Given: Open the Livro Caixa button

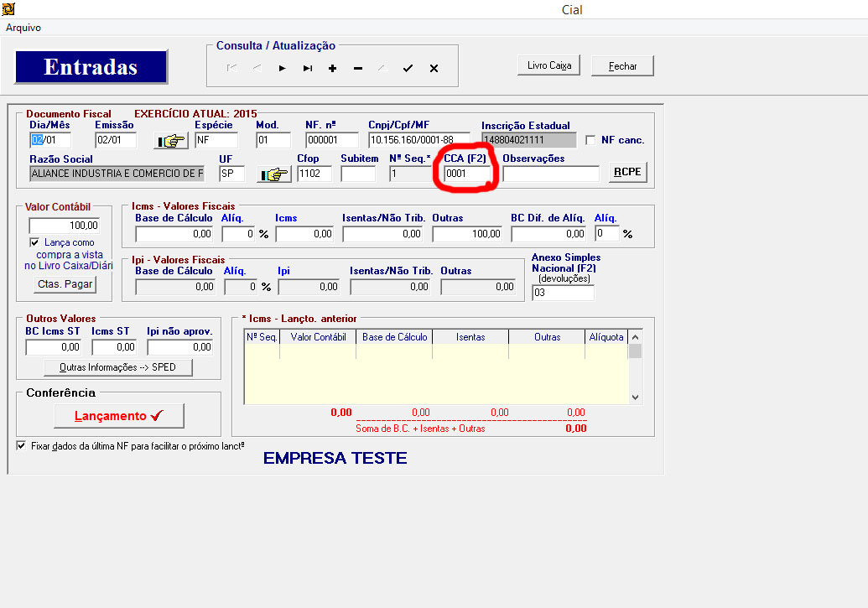Looking at the screenshot, I should pos(548,65).
